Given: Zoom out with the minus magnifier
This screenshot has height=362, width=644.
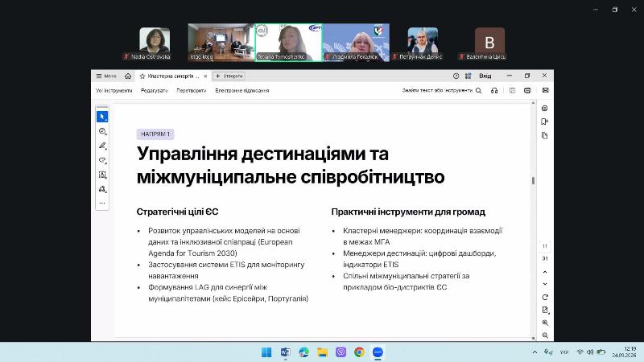Looking at the screenshot, I should (545, 335).
